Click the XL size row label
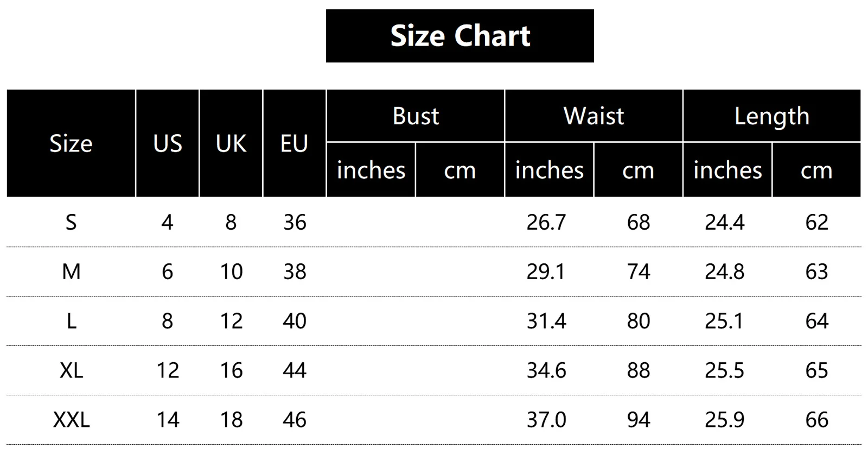The image size is (868, 454). click(x=71, y=370)
